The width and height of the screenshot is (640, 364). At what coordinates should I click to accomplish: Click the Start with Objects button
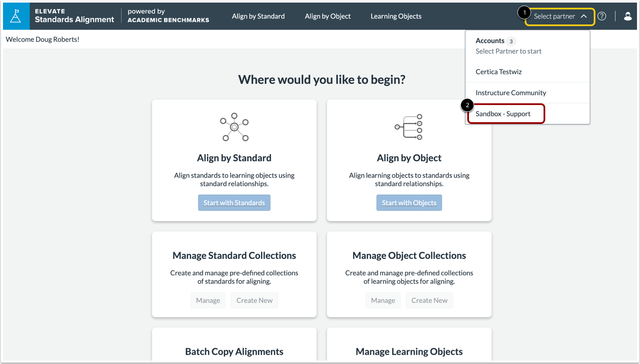pyautogui.click(x=409, y=202)
